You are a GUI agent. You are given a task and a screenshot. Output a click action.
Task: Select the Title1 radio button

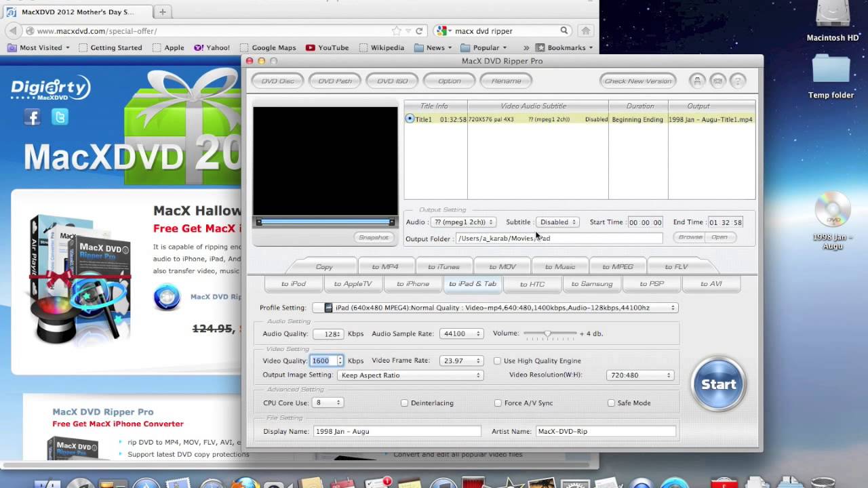coord(410,119)
